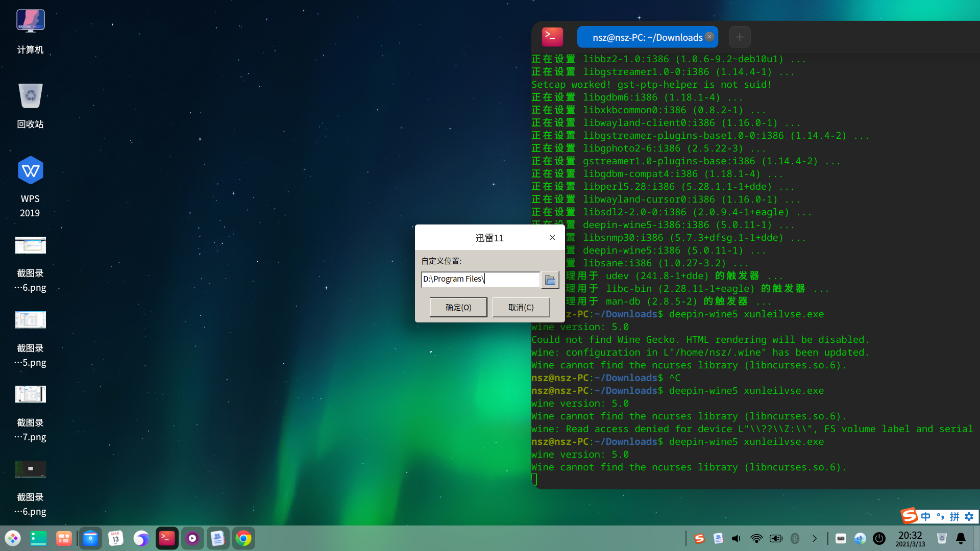Screen dimensions: 980x551
Task: Open the notification bell in tray
Action: (x=961, y=538)
